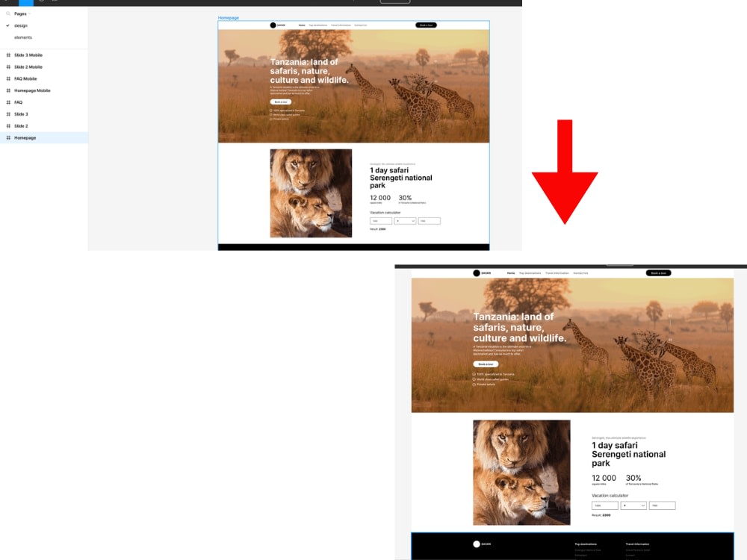Click Contact us in the Figma canvas nav
This screenshot has height=560, width=747.
[x=360, y=25]
